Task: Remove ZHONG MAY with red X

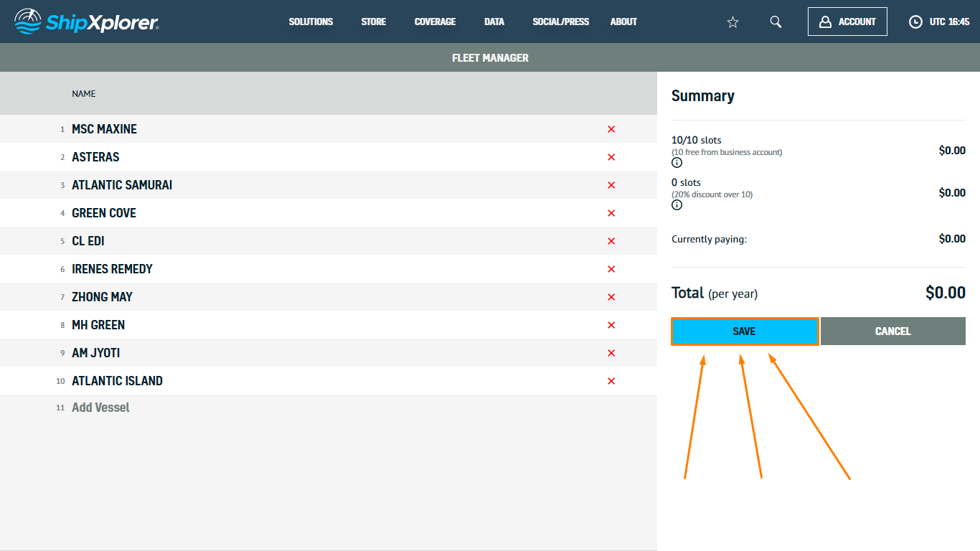Action: coord(611,297)
